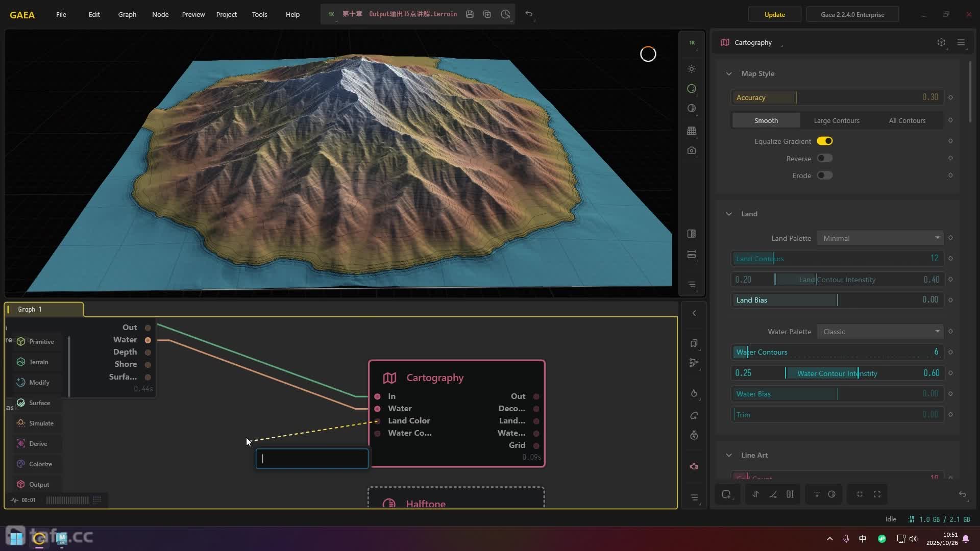Disable the Equalize Gradient toggle
Screen dimensions: 980x551
pyautogui.click(x=824, y=141)
